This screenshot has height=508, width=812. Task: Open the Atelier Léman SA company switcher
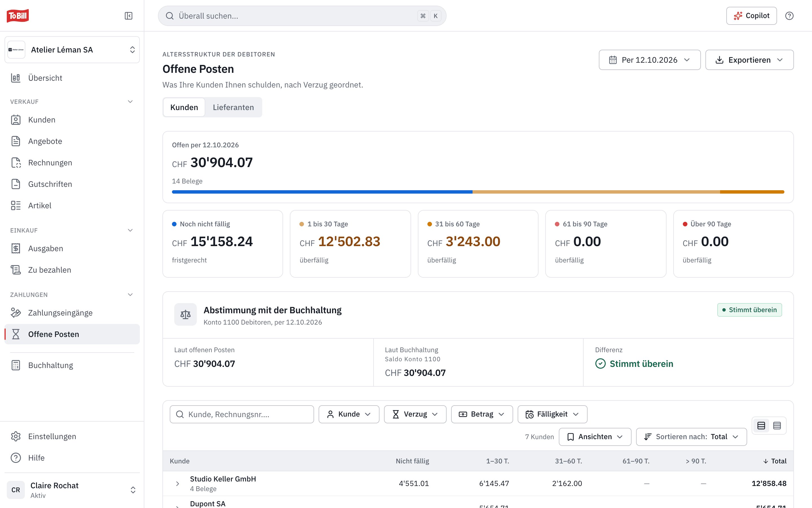coord(72,50)
